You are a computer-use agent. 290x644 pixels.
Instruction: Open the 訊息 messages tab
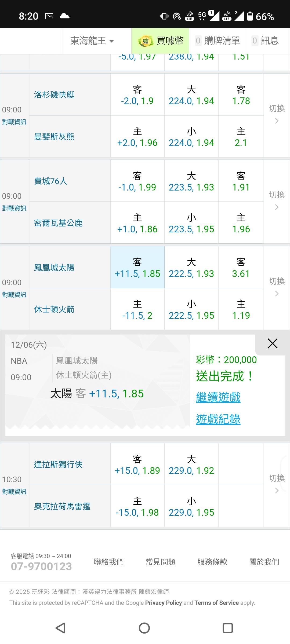(x=266, y=41)
